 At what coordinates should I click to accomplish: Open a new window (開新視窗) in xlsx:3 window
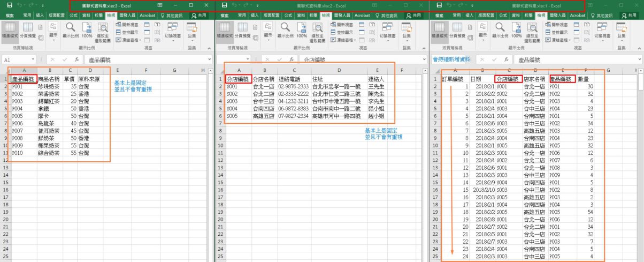click(x=128, y=25)
